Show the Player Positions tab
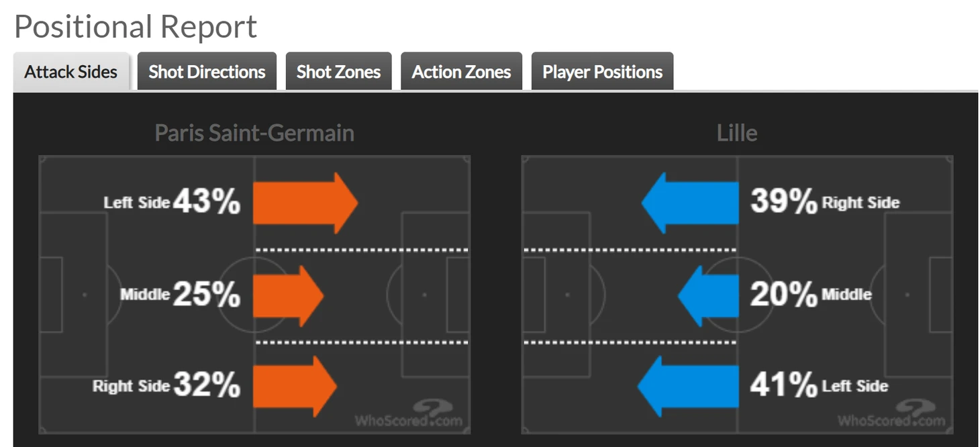The height and width of the screenshot is (447, 980). [602, 72]
